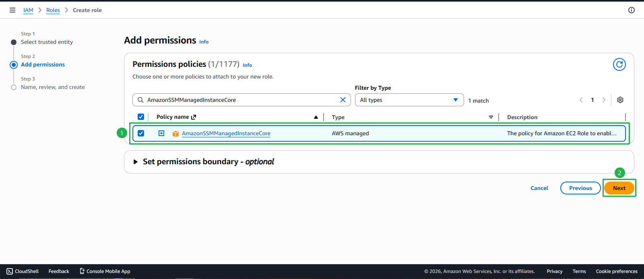Image resolution: width=644 pixels, height=279 pixels.
Task: Select the Step 2 Add permissions radio indicator
Action: coord(14,64)
